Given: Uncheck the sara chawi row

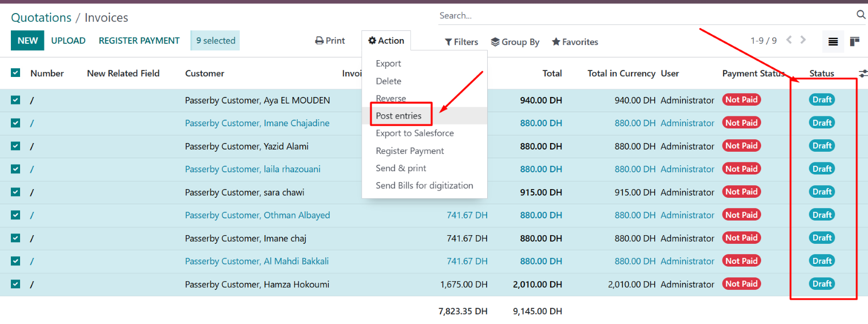Looking at the screenshot, I should [16, 192].
